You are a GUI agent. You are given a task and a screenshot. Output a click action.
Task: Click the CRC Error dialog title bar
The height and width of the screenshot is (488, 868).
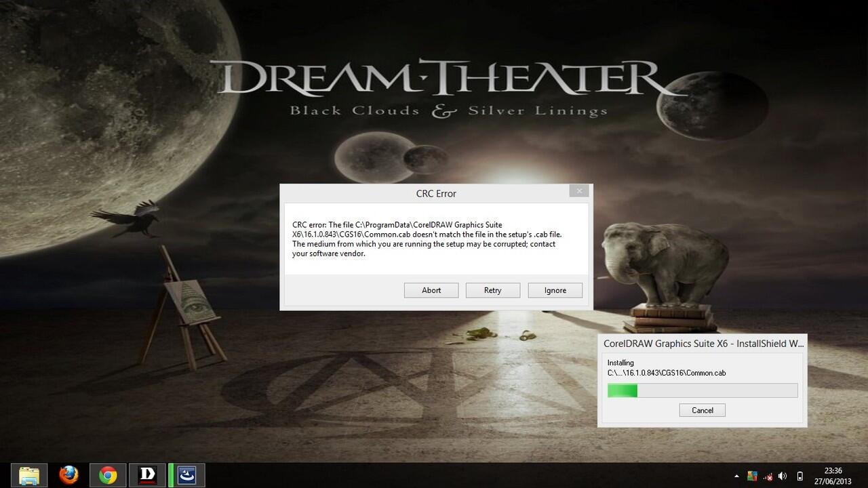point(436,193)
